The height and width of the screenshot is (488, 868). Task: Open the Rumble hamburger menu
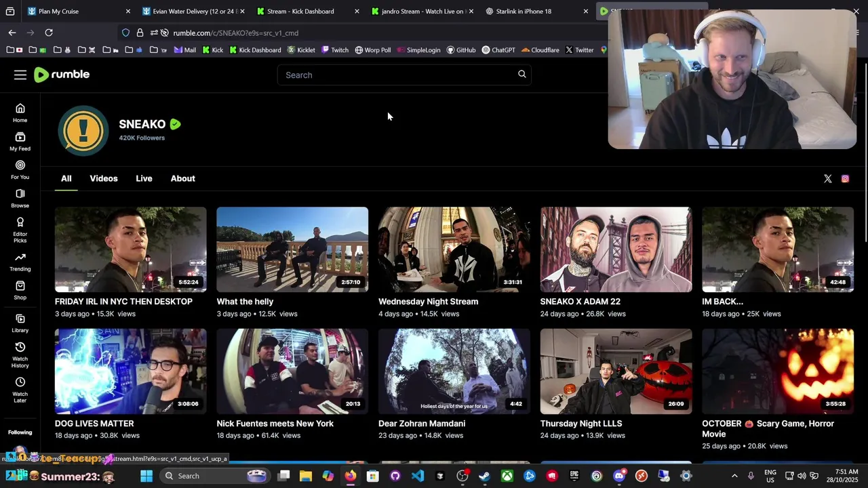point(20,75)
